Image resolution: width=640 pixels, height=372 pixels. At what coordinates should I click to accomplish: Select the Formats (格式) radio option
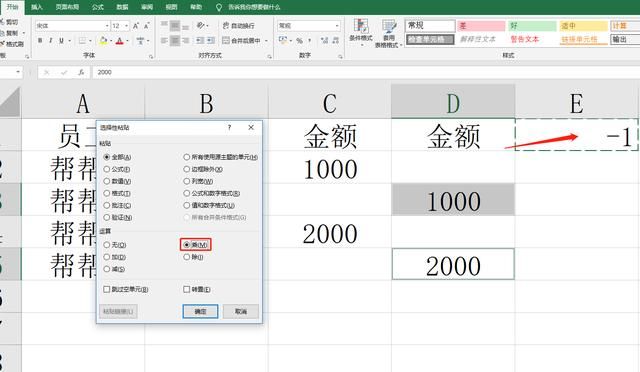(107, 193)
